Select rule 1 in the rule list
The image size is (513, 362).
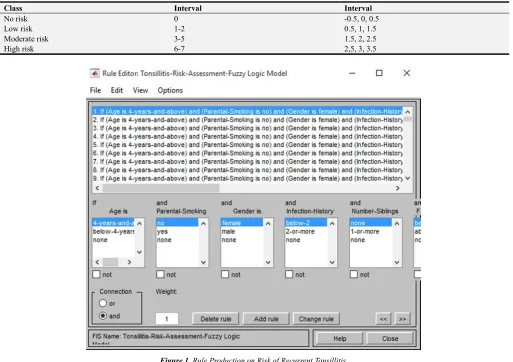coord(248,111)
